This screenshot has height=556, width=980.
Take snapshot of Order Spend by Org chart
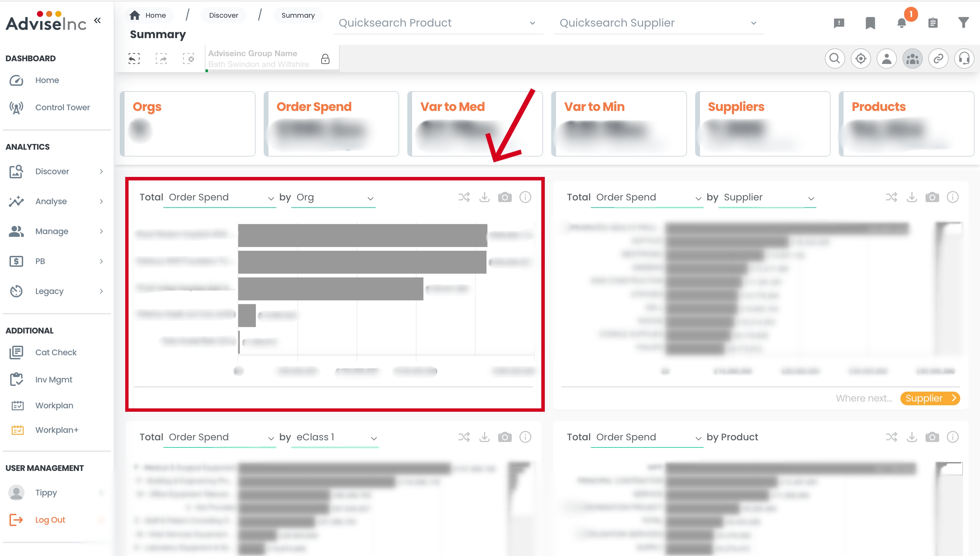505,197
